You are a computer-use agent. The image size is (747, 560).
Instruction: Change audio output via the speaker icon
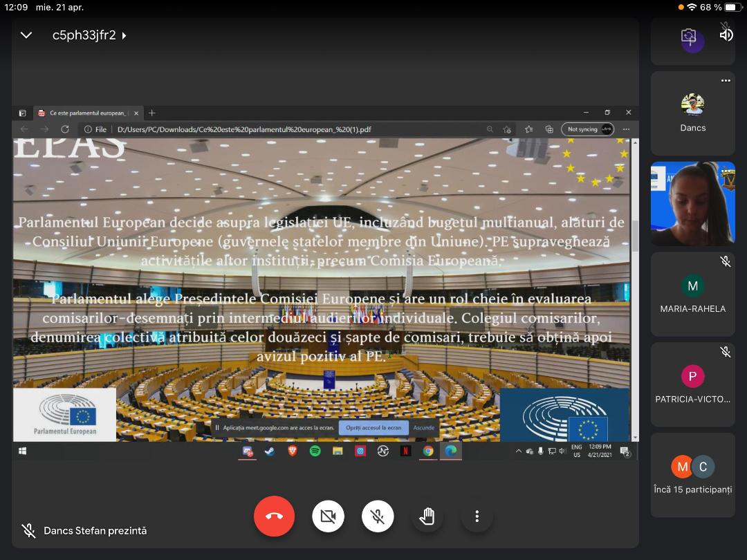click(x=726, y=34)
